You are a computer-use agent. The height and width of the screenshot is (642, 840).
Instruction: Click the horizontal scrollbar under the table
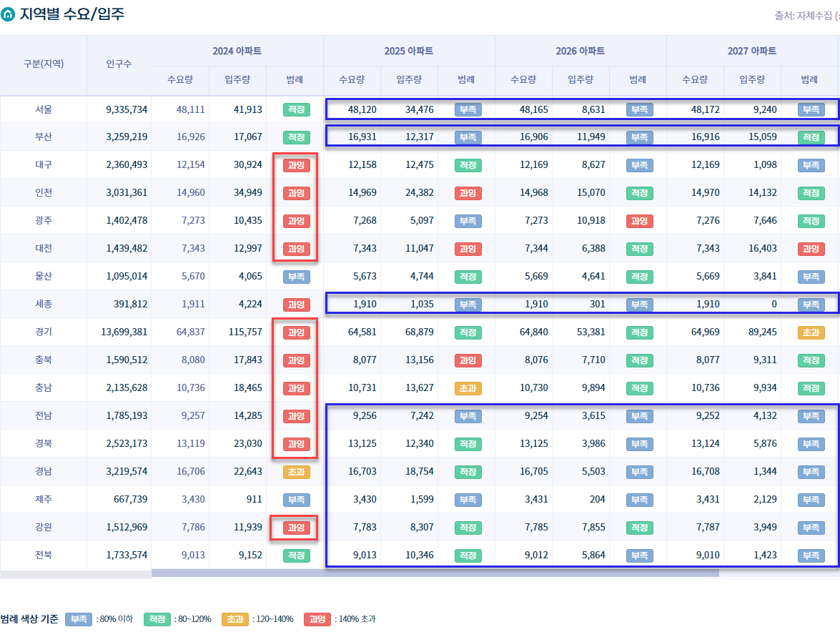pos(435,573)
